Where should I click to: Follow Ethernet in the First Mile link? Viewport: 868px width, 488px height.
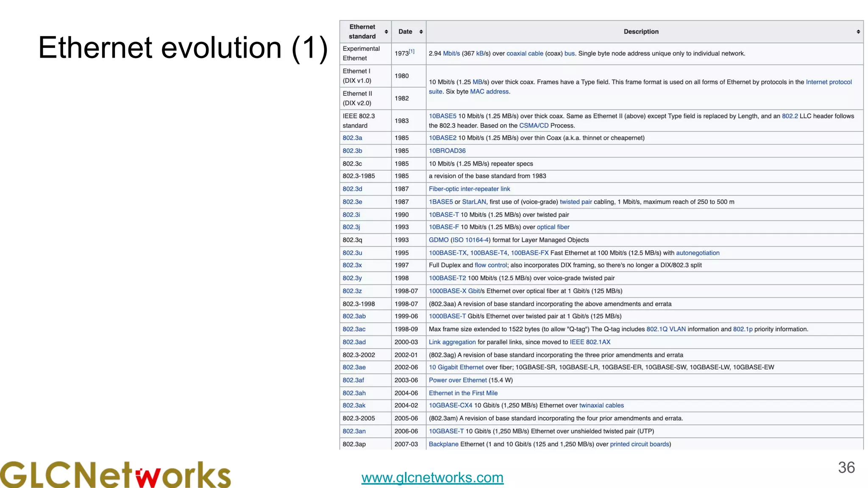click(463, 393)
